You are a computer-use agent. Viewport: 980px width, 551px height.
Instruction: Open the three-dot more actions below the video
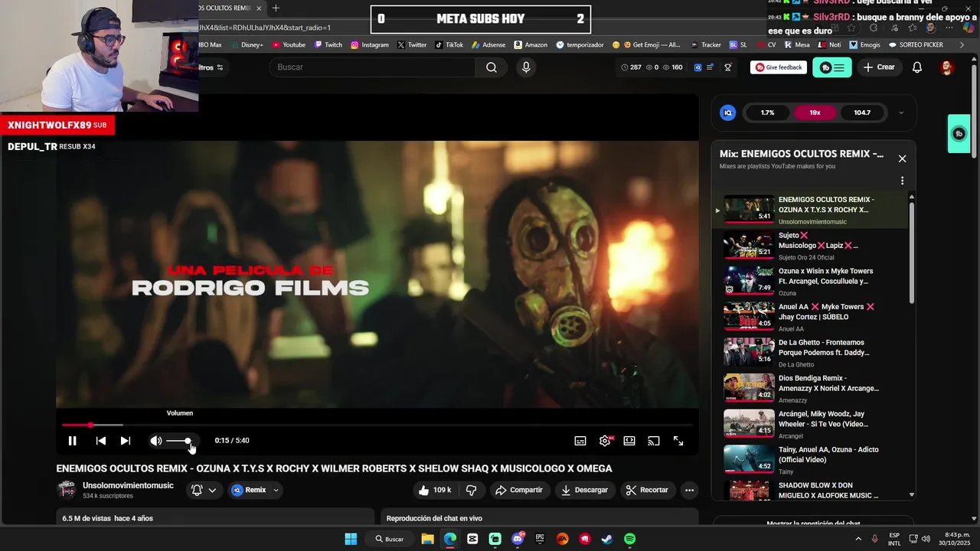(x=689, y=490)
